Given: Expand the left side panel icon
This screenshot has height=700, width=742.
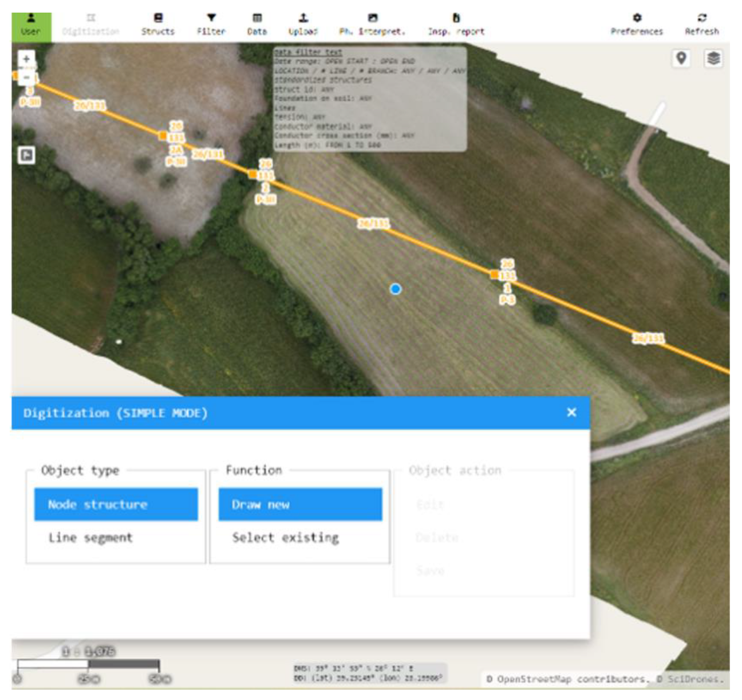Looking at the screenshot, I should point(26,155).
